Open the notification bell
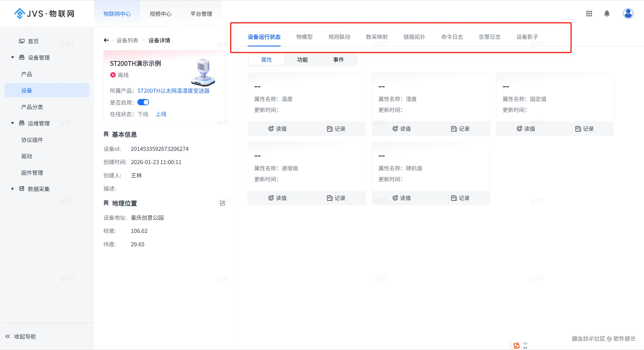The width and height of the screenshot is (644, 350). [x=607, y=13]
